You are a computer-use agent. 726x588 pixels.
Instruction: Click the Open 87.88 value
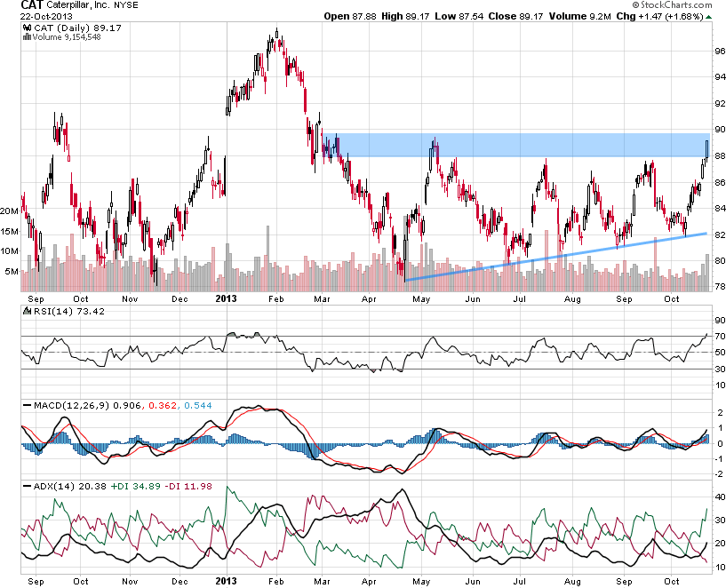[x=350, y=16]
